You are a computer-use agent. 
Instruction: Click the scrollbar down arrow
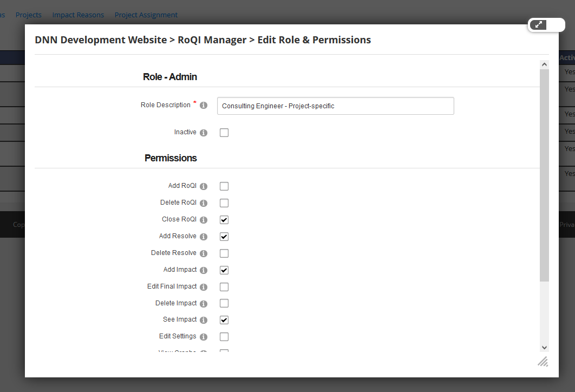(544, 348)
